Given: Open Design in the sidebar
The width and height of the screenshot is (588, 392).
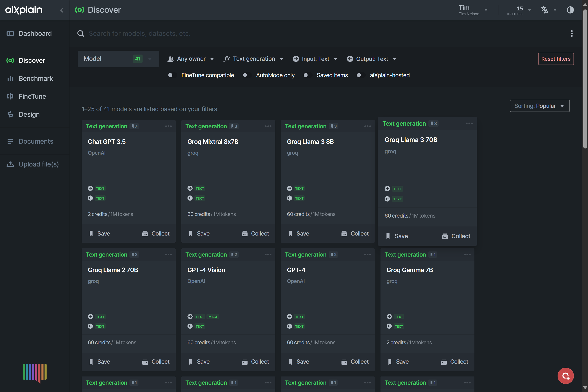Looking at the screenshot, I should click(35, 114).
